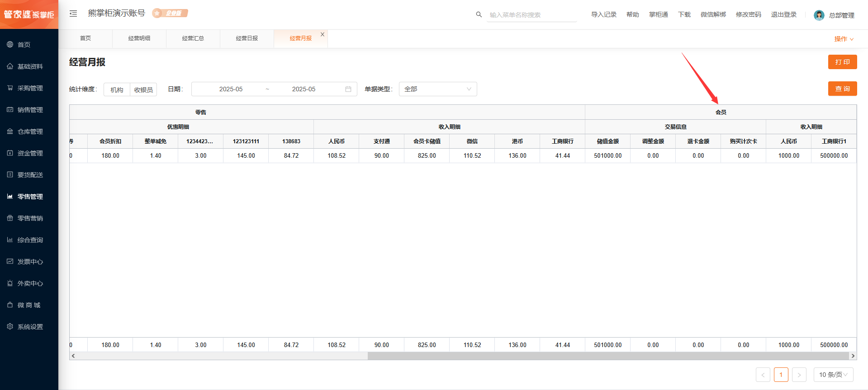Viewport: 868px width, 390px height.
Task: Click the 打印 button
Action: coord(842,62)
